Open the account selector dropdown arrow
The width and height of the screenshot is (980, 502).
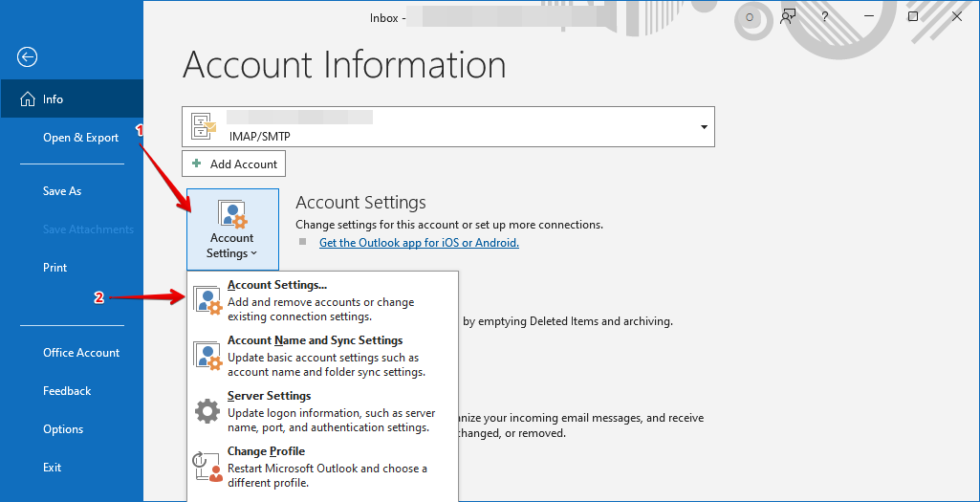coord(705,127)
